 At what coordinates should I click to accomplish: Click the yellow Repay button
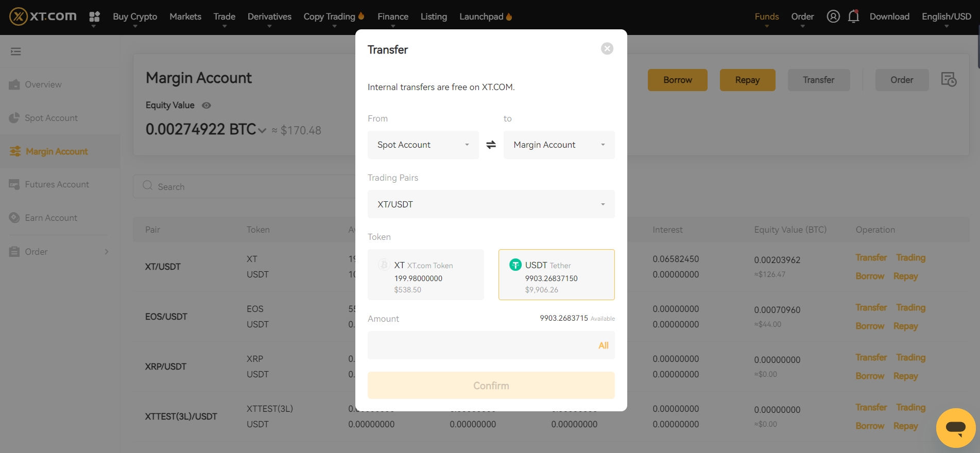[748, 80]
